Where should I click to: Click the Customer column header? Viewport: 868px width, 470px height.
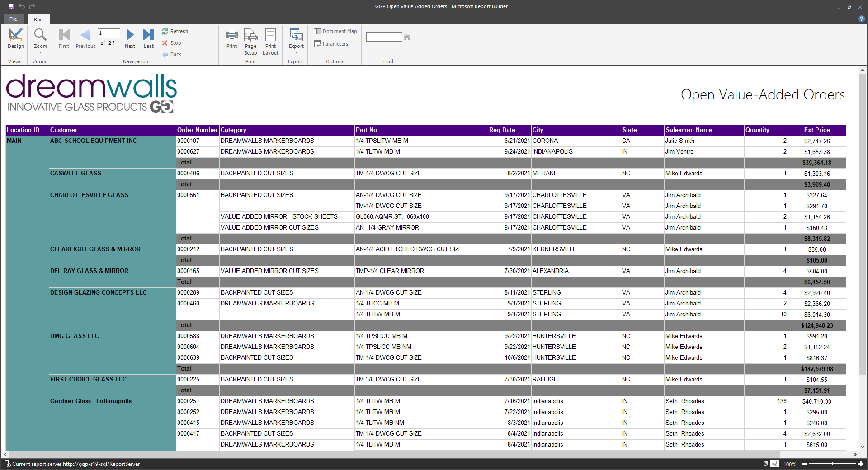112,130
